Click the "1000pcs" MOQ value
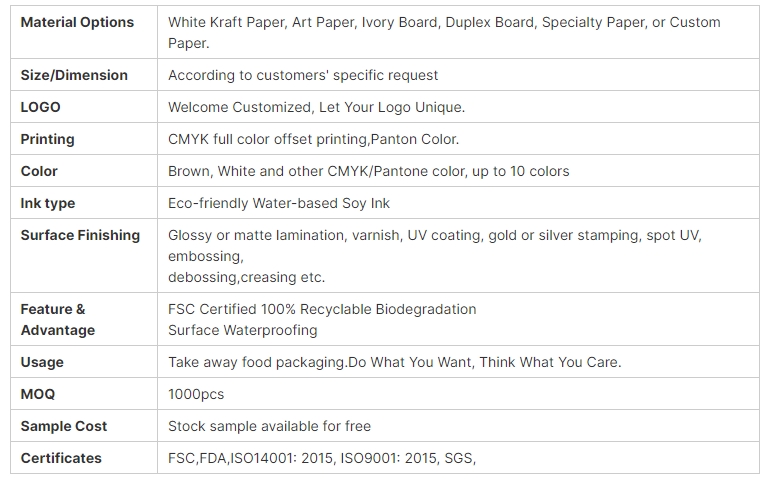The image size is (775, 479). (196, 394)
